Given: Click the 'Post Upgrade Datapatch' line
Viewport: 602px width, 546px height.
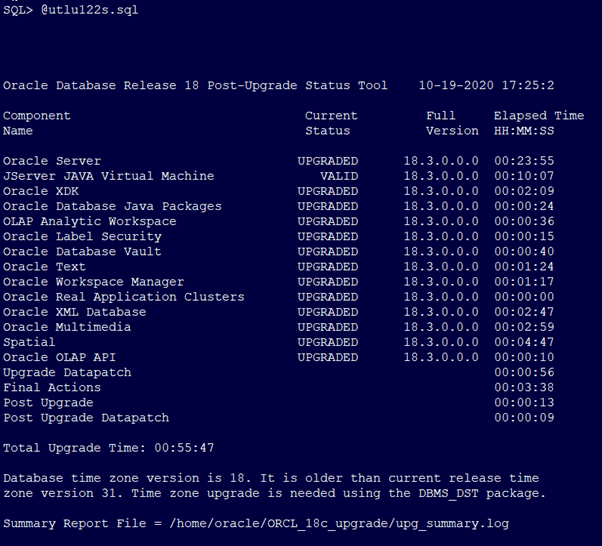Looking at the screenshot, I should tap(86, 418).
